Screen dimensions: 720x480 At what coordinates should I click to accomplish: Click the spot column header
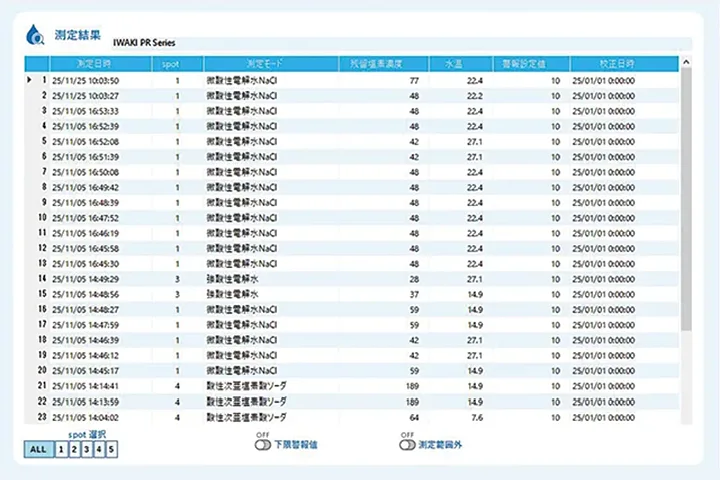[170, 64]
